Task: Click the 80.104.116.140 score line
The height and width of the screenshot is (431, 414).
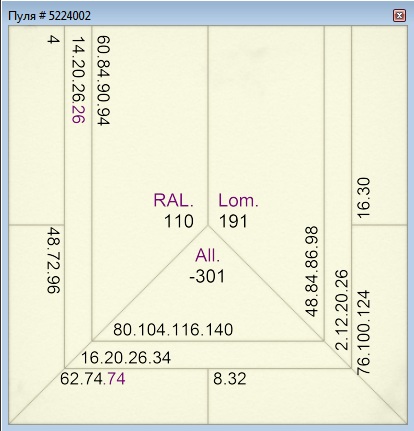Action: pos(173,330)
